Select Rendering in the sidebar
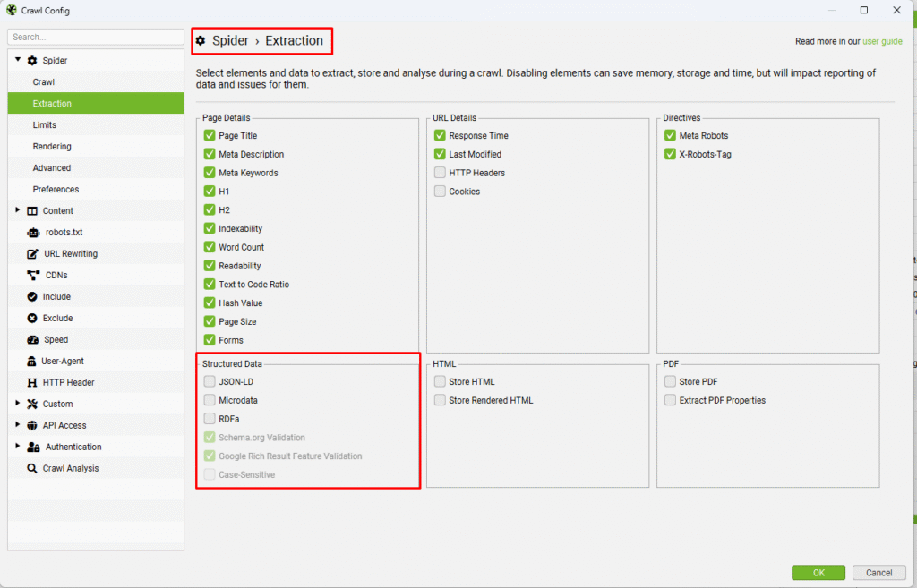 coord(52,147)
